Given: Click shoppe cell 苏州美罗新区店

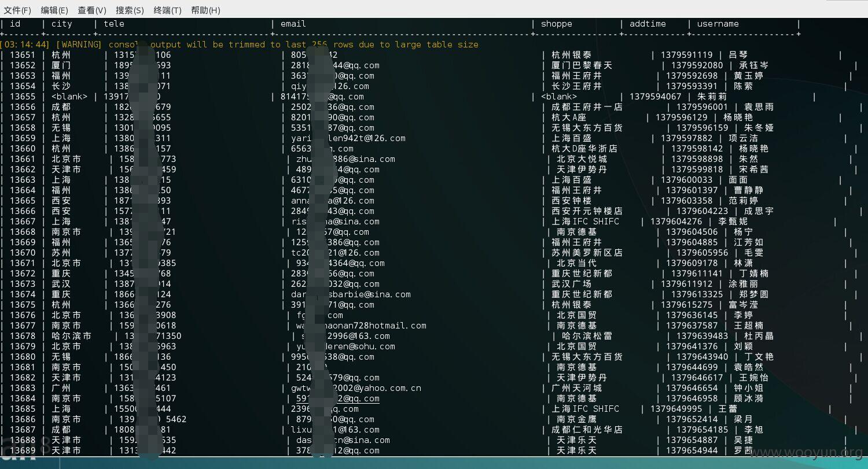Looking at the screenshot, I should (x=587, y=253).
